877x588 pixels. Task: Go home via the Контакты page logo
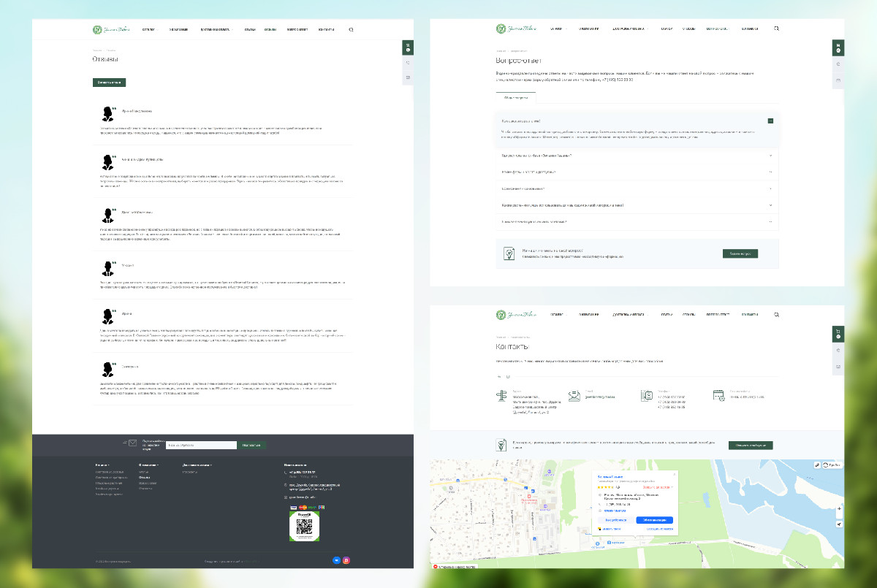(517, 315)
